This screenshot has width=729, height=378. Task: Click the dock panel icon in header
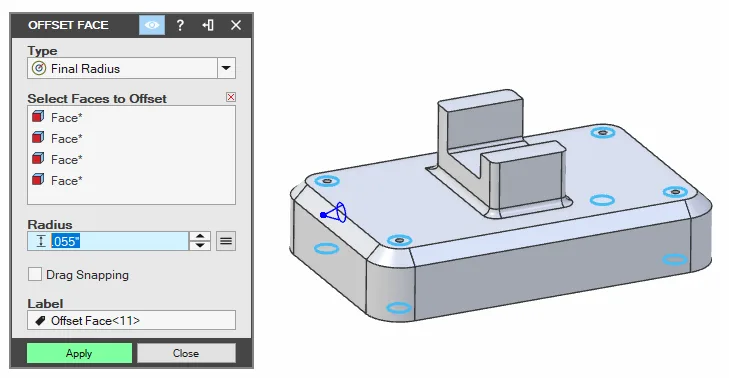point(208,25)
